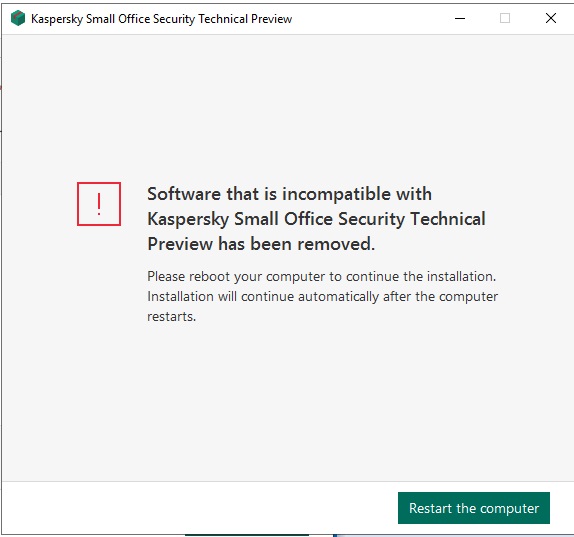Screen dimensions: 574x537
Task: Click the Kaspersky logo in the title bar
Action: (18, 18)
